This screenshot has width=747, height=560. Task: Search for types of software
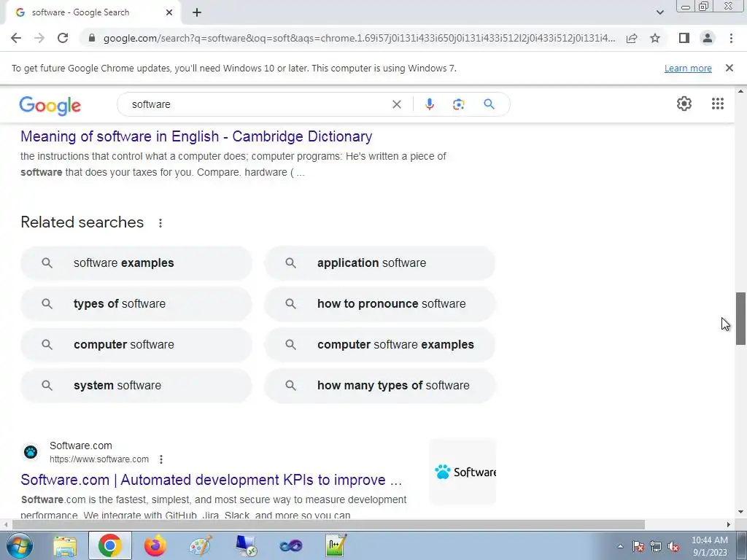[136, 304]
